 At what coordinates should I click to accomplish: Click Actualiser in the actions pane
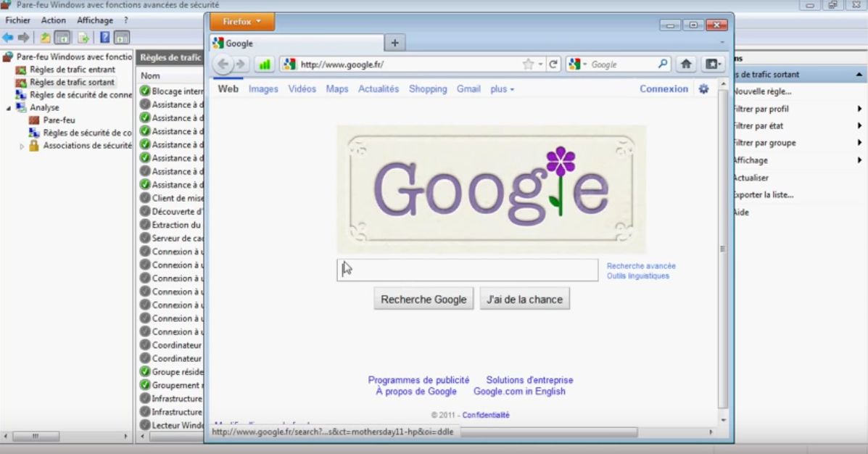(x=751, y=178)
